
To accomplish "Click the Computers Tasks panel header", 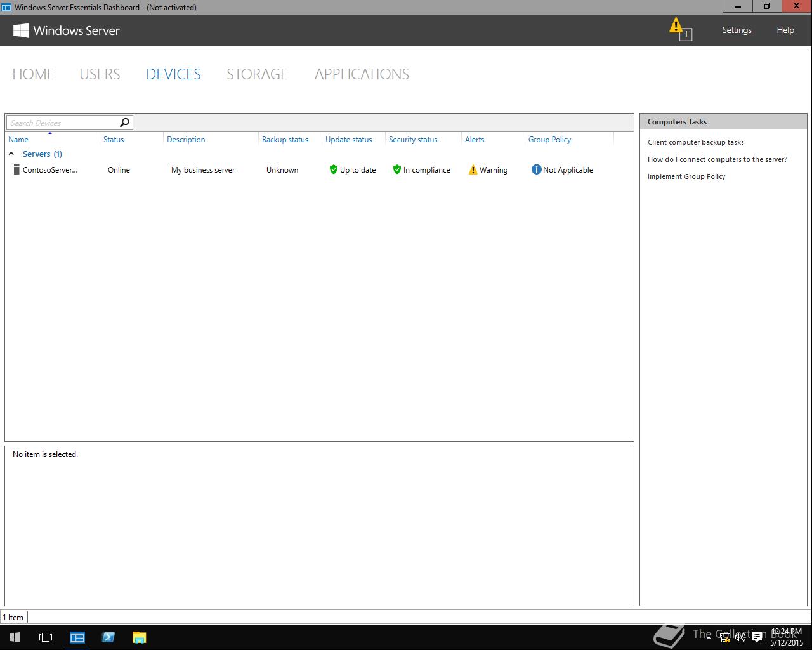I will (x=723, y=122).
